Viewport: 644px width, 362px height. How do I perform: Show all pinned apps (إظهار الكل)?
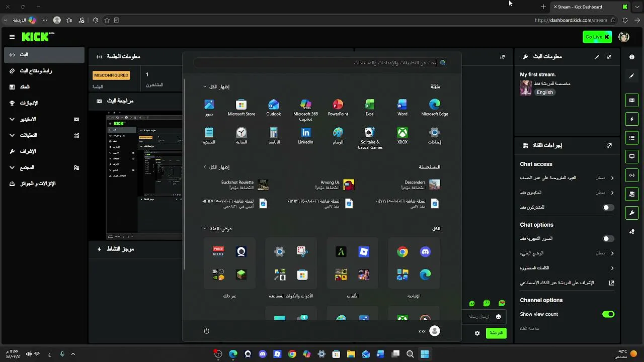216,86
